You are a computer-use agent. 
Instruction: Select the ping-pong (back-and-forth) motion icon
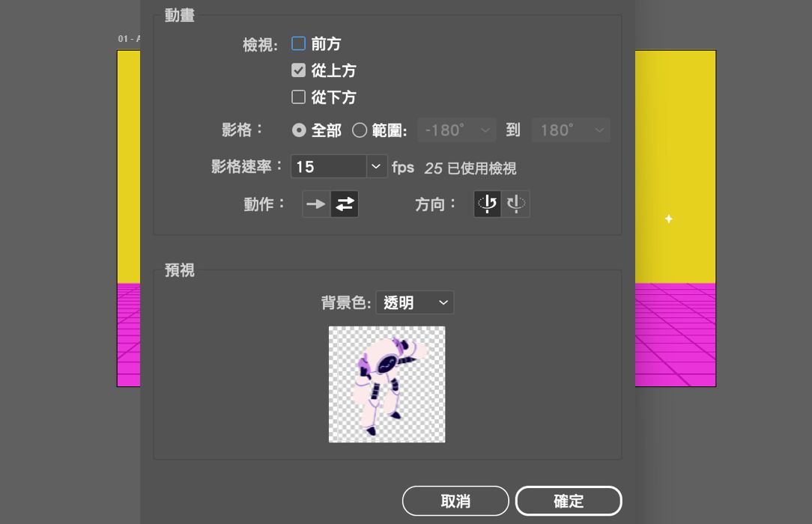[344, 203]
